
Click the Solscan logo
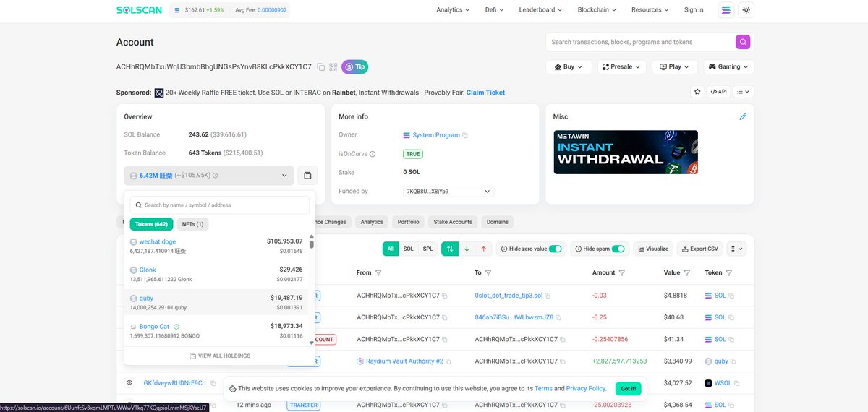click(x=140, y=10)
